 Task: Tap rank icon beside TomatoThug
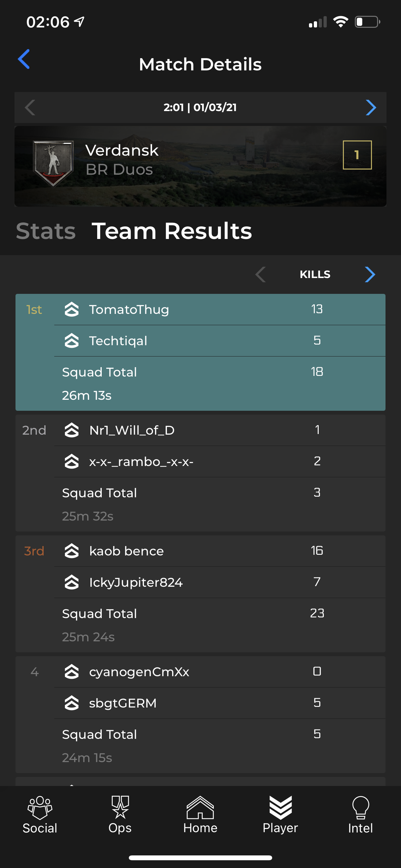(x=71, y=309)
